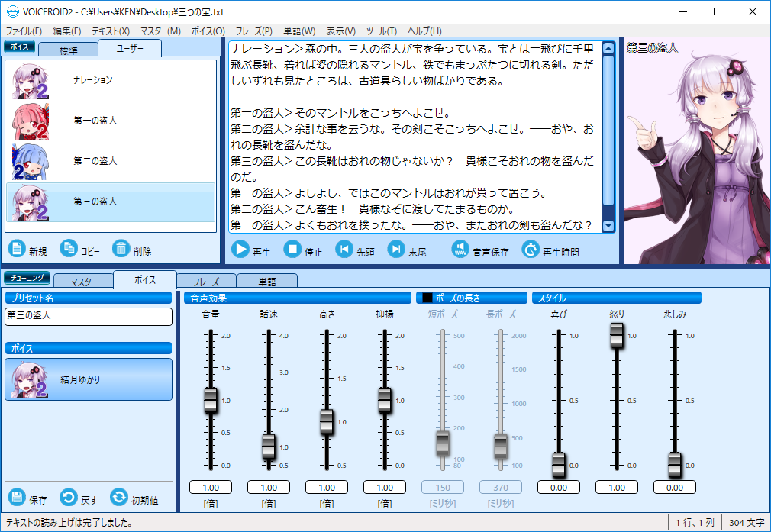Click the text editor vertical scrollbar thumb

click(x=608, y=131)
